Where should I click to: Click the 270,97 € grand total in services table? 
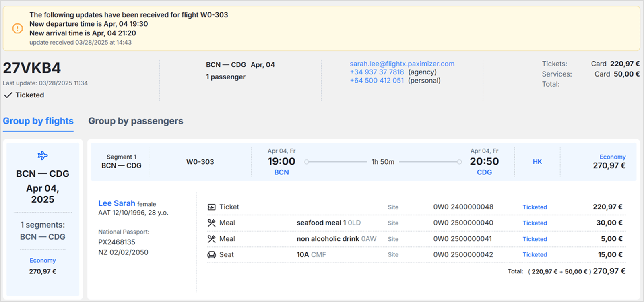pos(609,271)
